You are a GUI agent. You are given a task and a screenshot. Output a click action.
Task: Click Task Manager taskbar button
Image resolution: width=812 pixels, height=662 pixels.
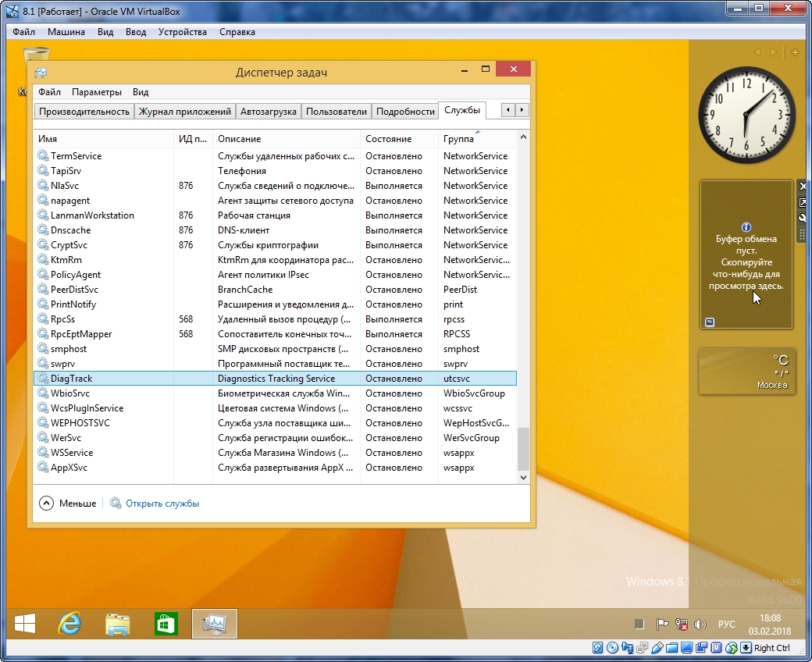(x=215, y=624)
